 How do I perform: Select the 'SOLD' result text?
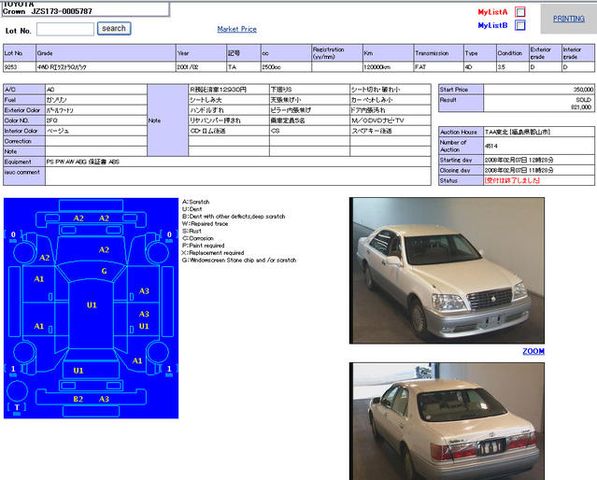(x=583, y=100)
